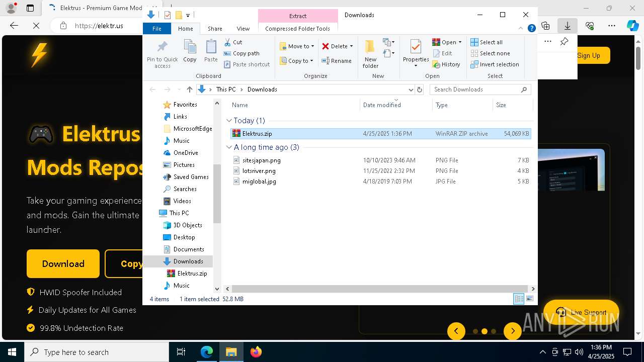This screenshot has height=362, width=644.
Task: Select sitesjapan.png file
Action: click(x=261, y=160)
